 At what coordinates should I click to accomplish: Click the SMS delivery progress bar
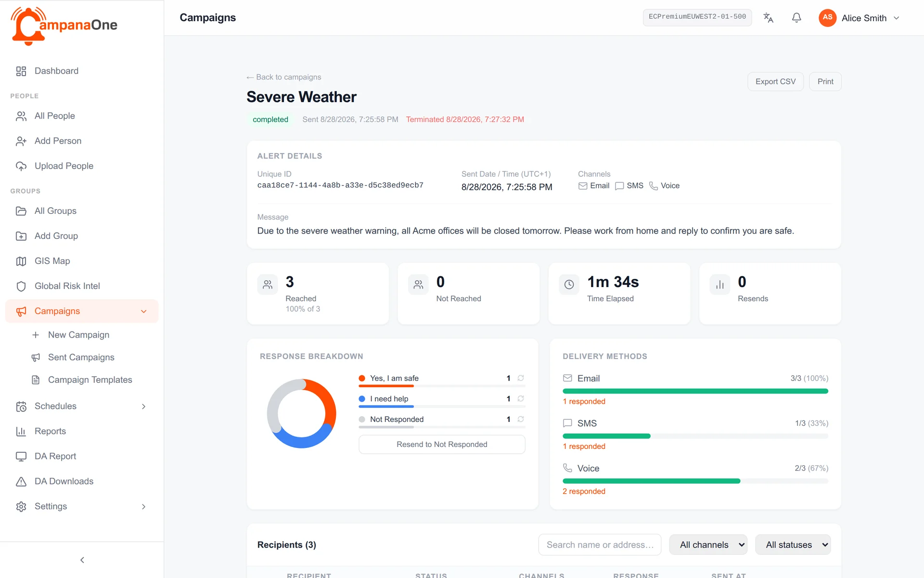tap(695, 436)
